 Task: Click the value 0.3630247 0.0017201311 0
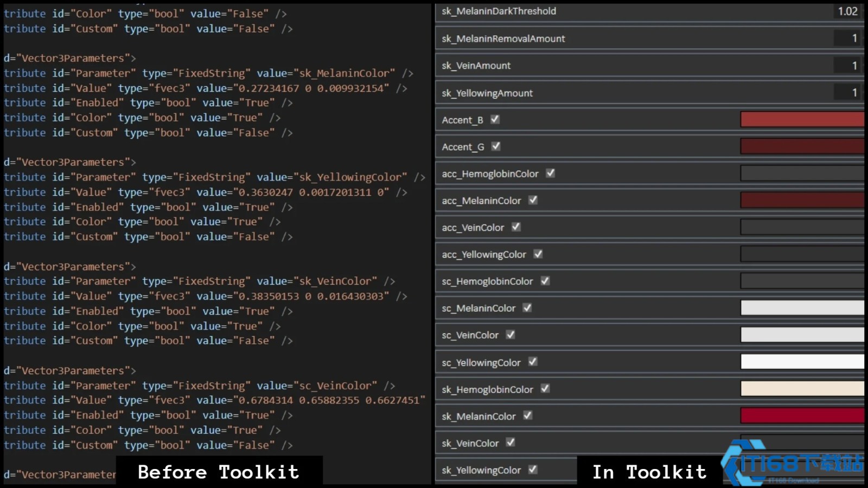311,192
